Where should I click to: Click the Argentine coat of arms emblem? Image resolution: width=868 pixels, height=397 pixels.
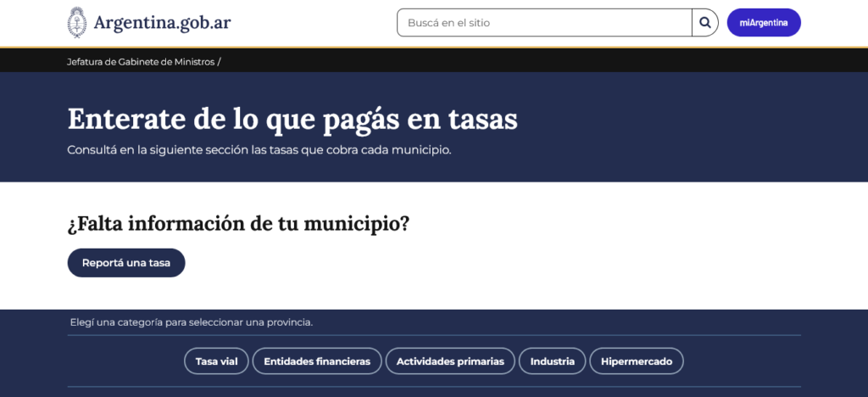pyautogui.click(x=77, y=23)
